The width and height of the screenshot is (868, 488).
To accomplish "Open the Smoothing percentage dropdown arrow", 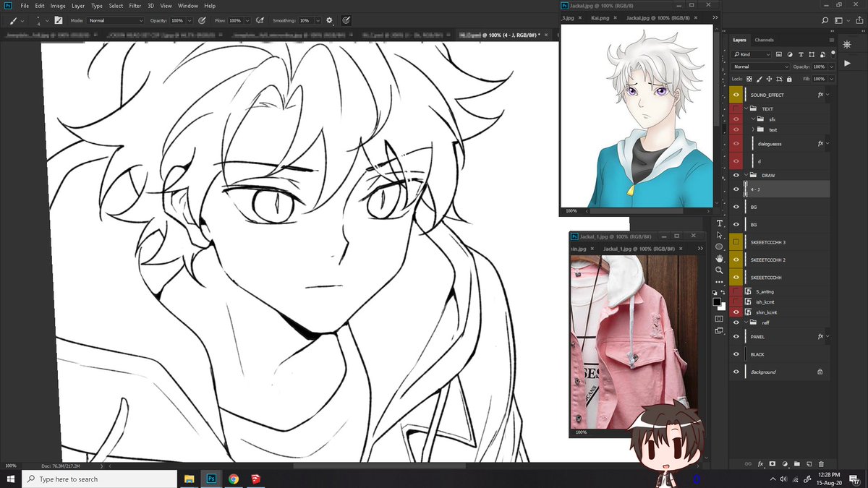I will point(318,20).
